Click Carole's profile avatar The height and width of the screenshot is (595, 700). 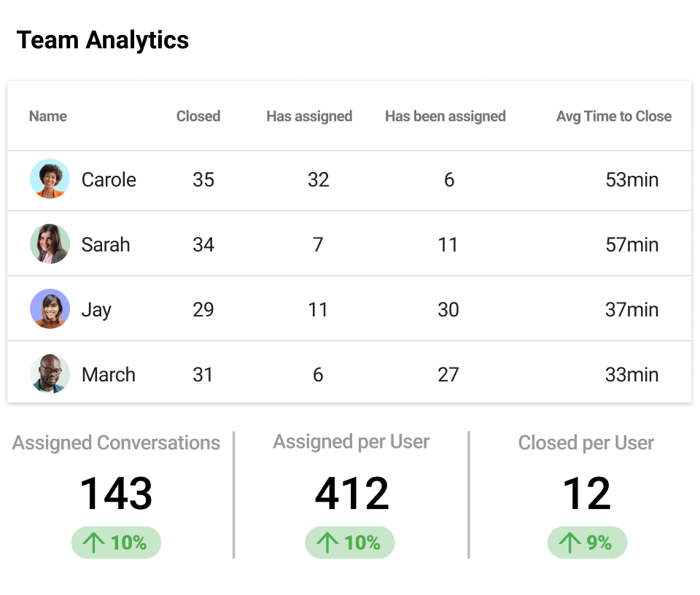click(x=50, y=179)
